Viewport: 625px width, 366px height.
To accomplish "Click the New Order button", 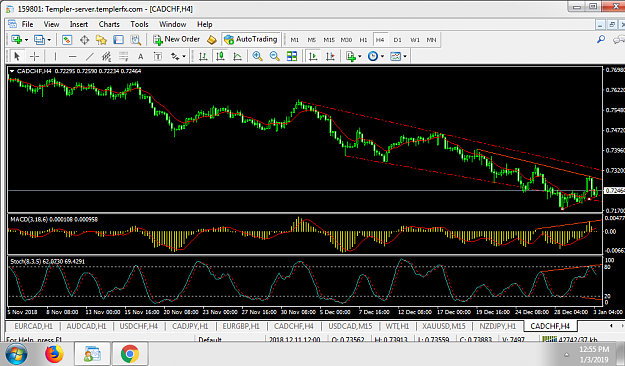I will pos(177,39).
